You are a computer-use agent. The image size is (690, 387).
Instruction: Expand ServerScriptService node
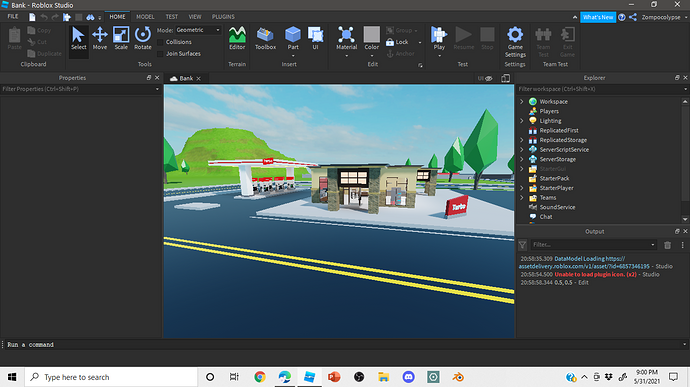(521, 150)
